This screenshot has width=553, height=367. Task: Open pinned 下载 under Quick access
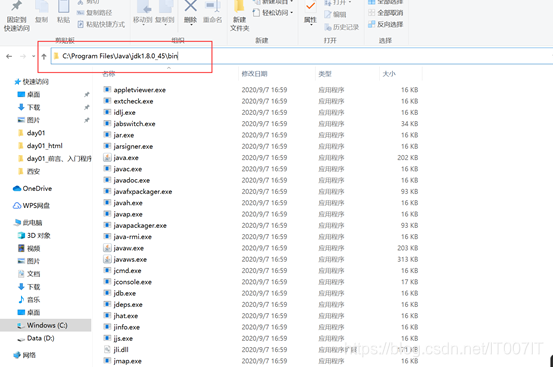pos(29,107)
